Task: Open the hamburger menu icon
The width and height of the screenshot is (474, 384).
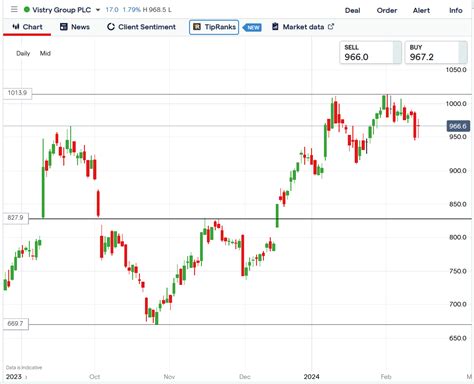Action: tap(14, 9)
